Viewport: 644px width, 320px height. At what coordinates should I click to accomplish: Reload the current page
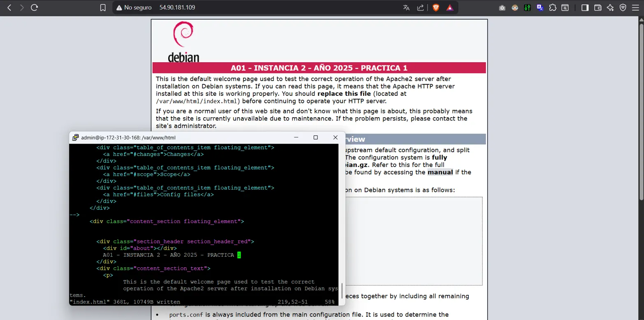pos(35,8)
